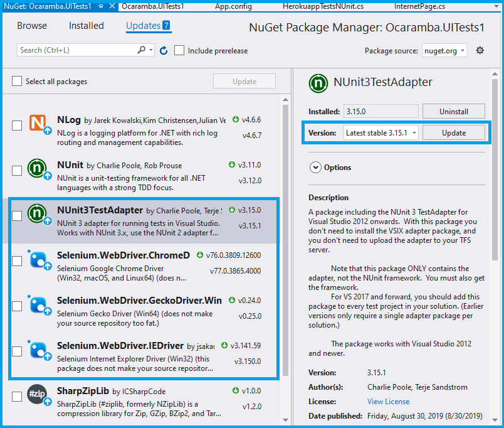This screenshot has width=504, height=428.
Task: Click NUnit3TestAdapter logo in details pane
Action: coord(318,83)
